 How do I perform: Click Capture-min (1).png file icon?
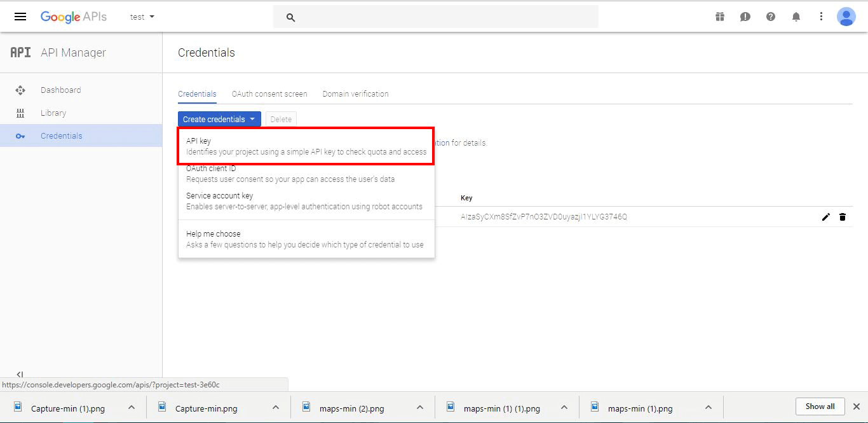point(18,406)
